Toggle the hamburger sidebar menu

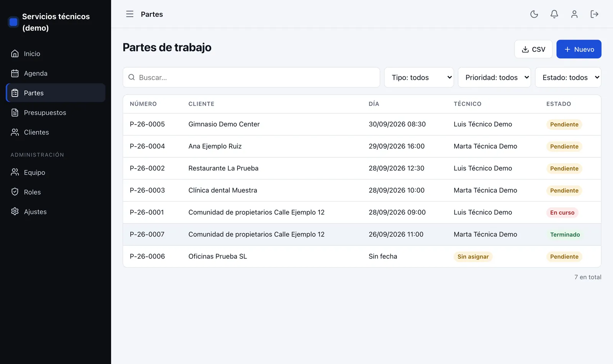point(130,14)
